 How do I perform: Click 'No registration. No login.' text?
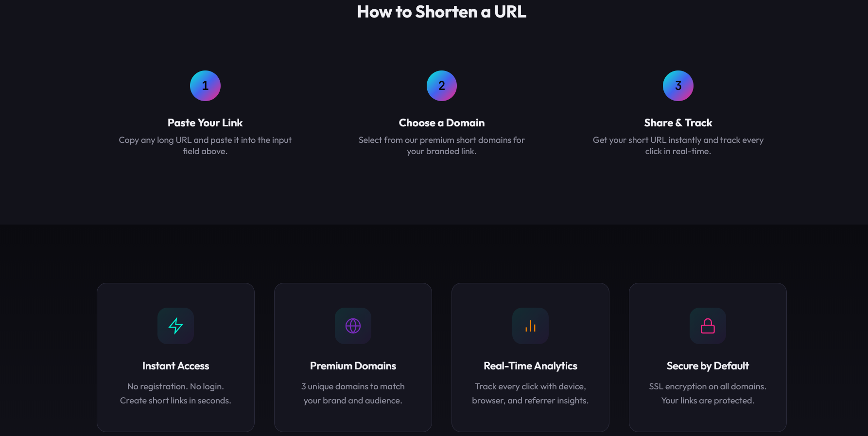(175, 386)
